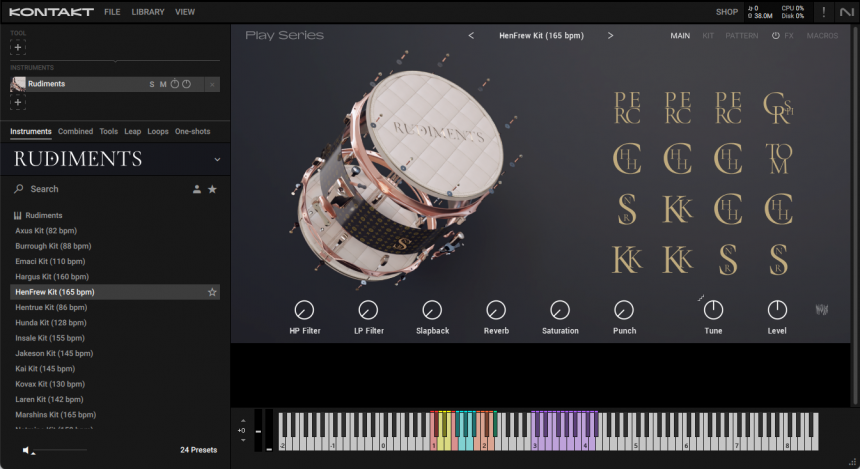
Task: Go to previous preset with left arrow
Action: [x=471, y=36]
